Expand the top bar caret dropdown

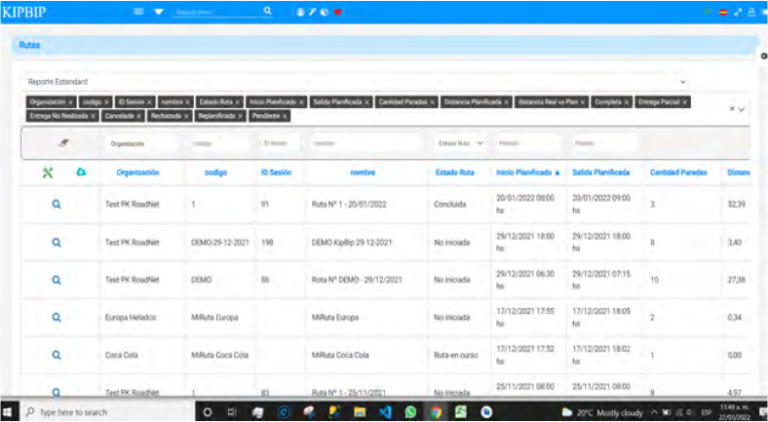tap(159, 12)
